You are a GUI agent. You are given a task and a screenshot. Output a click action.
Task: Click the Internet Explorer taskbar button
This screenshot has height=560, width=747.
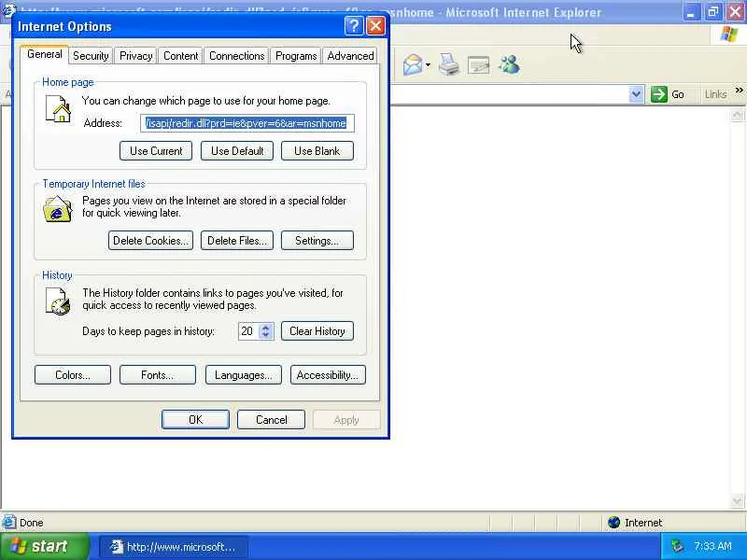point(174,547)
